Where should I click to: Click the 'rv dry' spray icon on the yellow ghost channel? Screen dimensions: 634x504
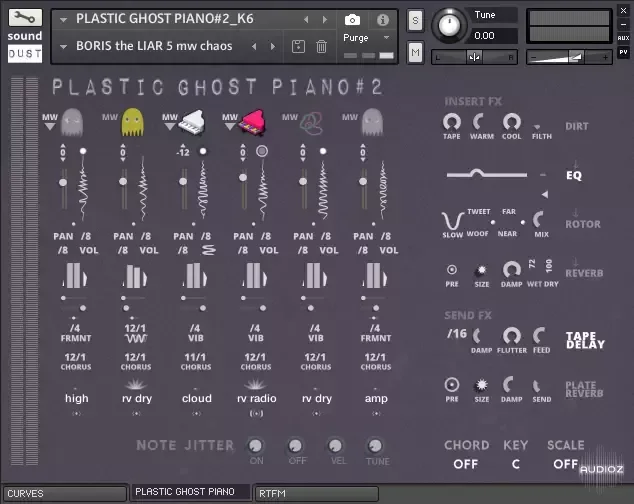pyautogui.click(x=135, y=383)
